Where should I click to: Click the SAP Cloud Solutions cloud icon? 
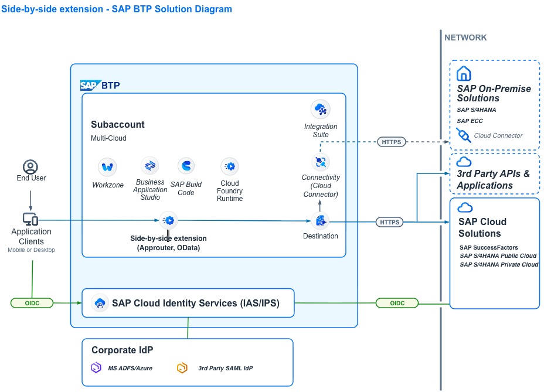(x=465, y=207)
